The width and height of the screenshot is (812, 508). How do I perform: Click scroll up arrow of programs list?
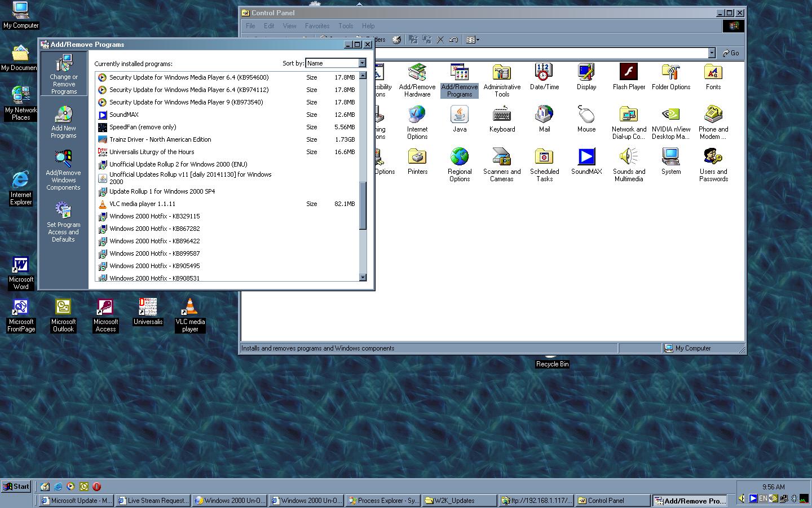click(x=363, y=75)
